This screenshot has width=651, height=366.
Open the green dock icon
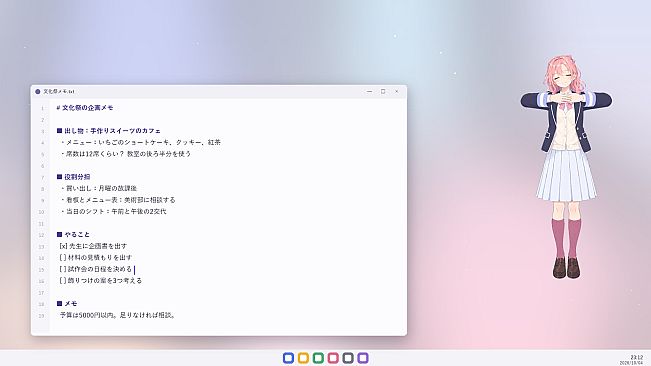coord(318,358)
